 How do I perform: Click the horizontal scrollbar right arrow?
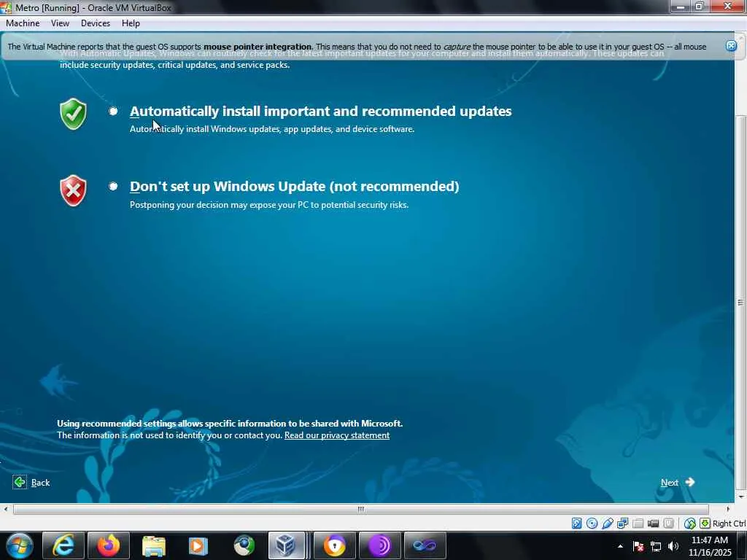727,509
